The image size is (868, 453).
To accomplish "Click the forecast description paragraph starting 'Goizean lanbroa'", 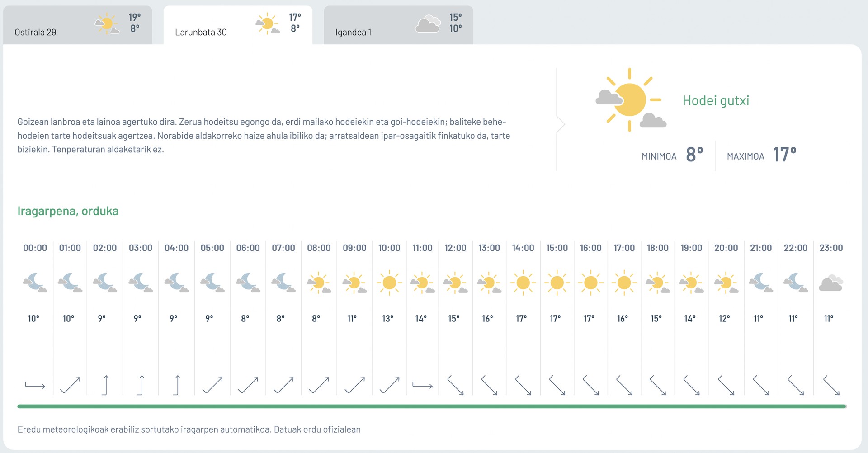I will pyautogui.click(x=264, y=136).
